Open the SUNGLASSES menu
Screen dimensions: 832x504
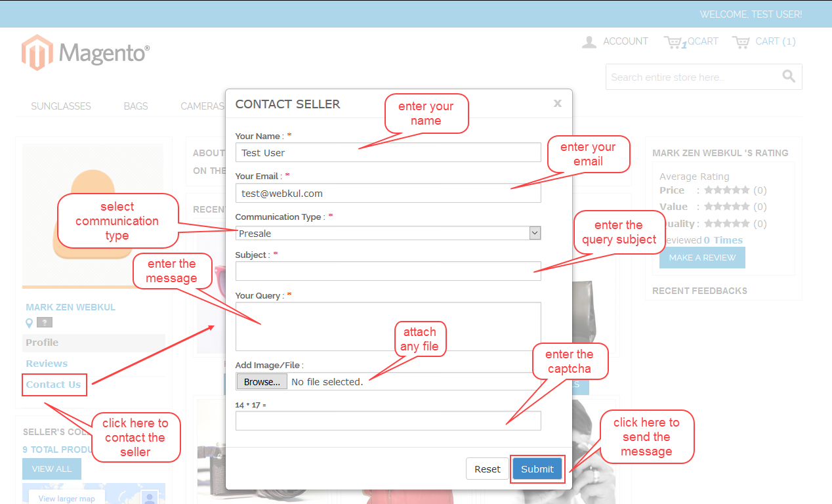[61, 106]
